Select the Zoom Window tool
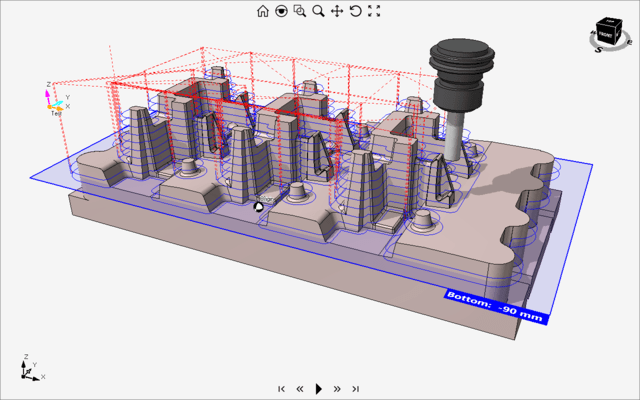This screenshot has height=400, width=640. 300,11
